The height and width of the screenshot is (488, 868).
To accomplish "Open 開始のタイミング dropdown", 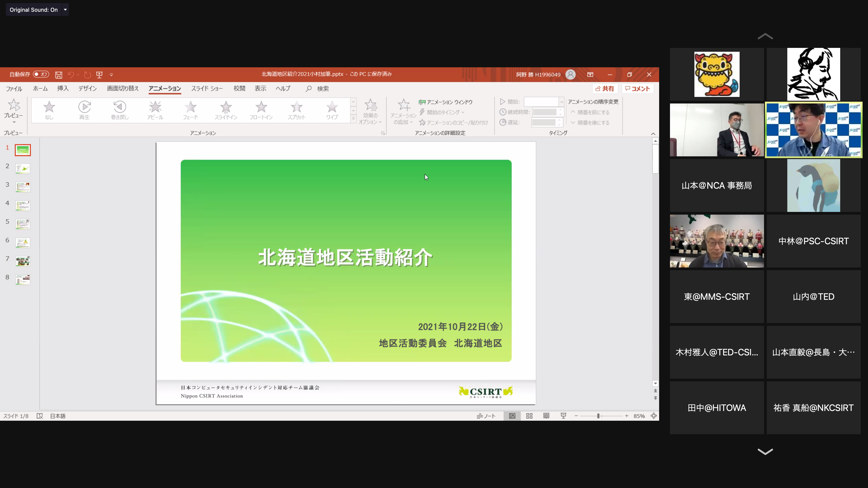I will [442, 112].
